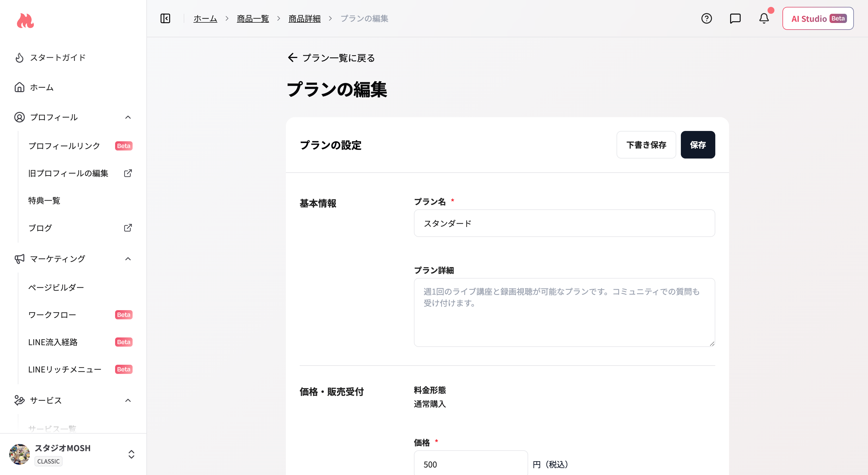Image resolution: width=868 pixels, height=475 pixels.
Task: Collapse the サービス section chevron
Action: click(128, 401)
